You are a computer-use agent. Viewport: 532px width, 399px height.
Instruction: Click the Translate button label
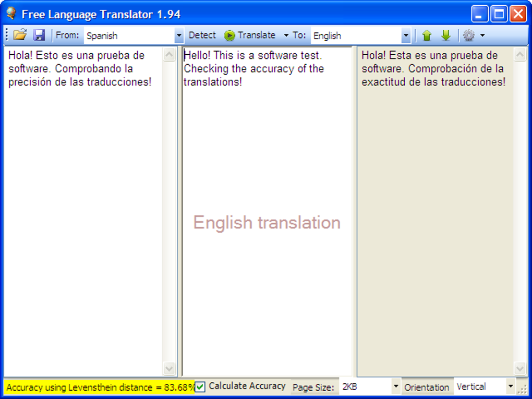point(257,35)
